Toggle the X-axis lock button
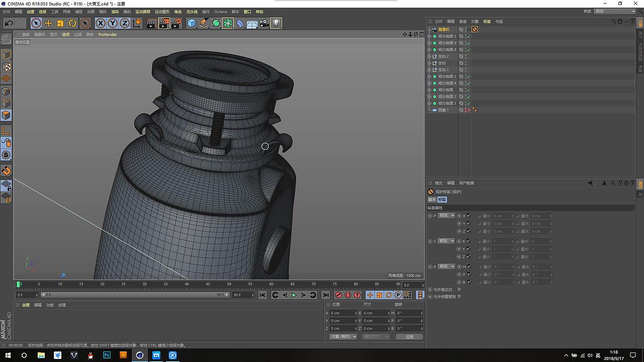Viewport: 644px width, 362px height. tap(101, 23)
